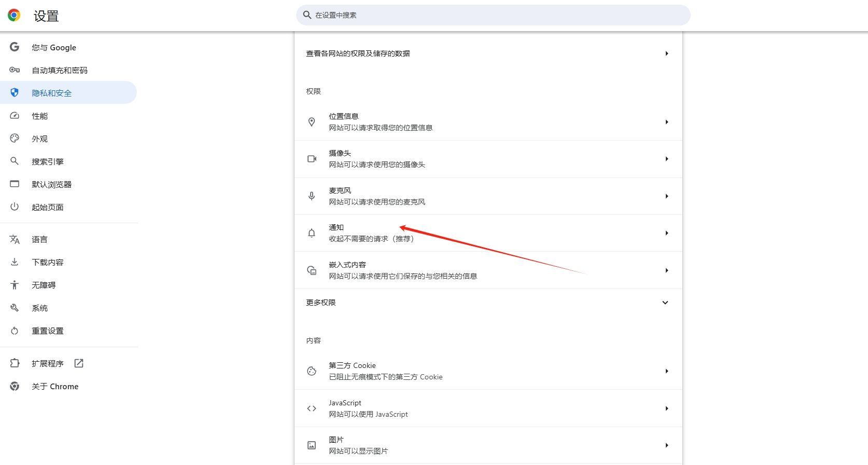Open the arrow on 麦克风 row
This screenshot has height=465, width=868.
[x=667, y=196]
